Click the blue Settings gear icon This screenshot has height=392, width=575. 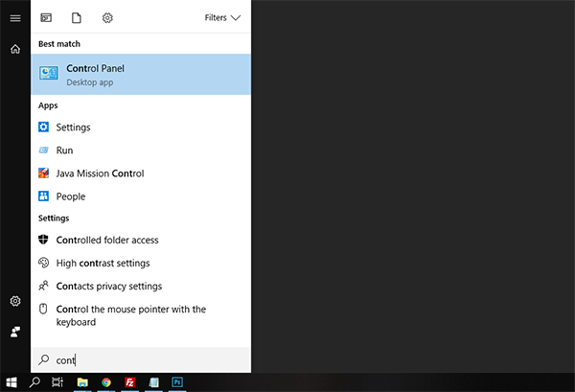click(43, 127)
